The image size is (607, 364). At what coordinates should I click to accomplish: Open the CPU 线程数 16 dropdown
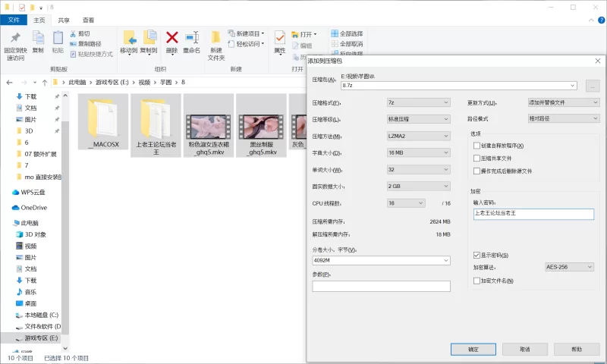point(406,203)
